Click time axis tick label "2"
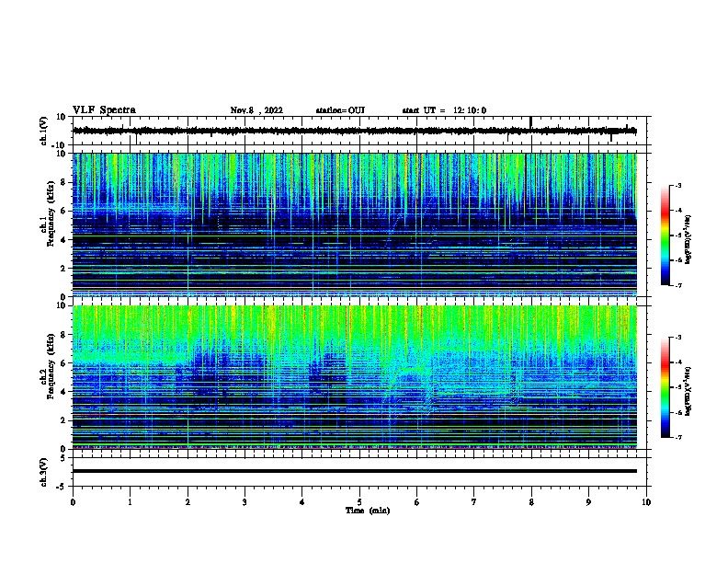The width and height of the screenshot is (728, 563). coord(188,502)
